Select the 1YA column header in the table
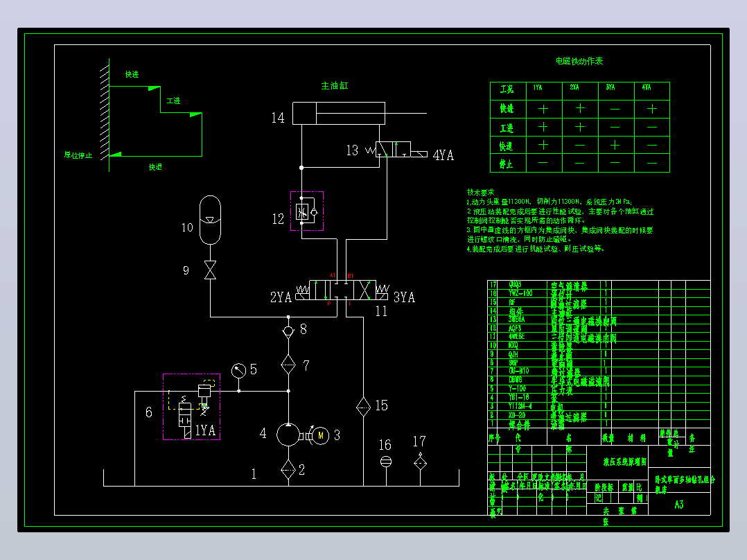The width and height of the screenshot is (747, 560). coord(538,88)
